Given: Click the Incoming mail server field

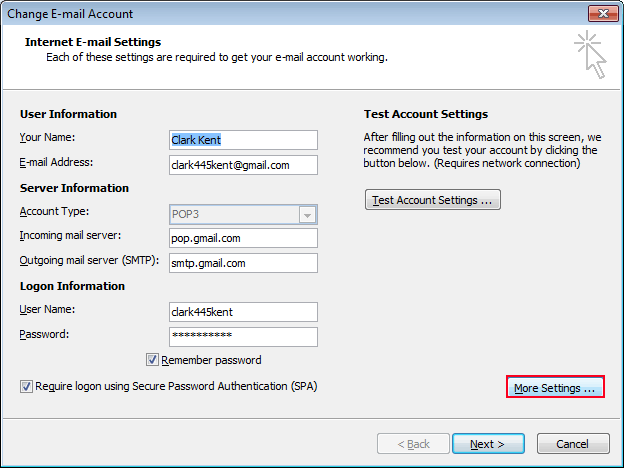Looking at the screenshot, I should click(243, 238).
